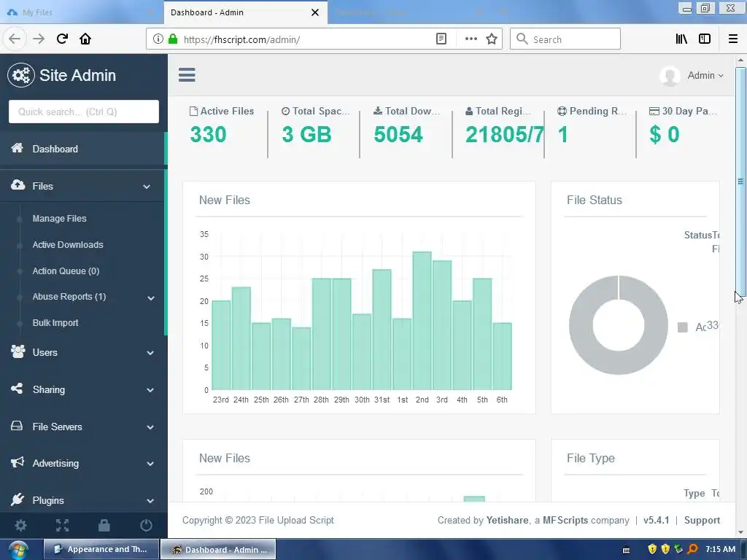Image resolution: width=747 pixels, height=560 pixels.
Task: Expand the Sharing menu chevron
Action: tap(150, 390)
